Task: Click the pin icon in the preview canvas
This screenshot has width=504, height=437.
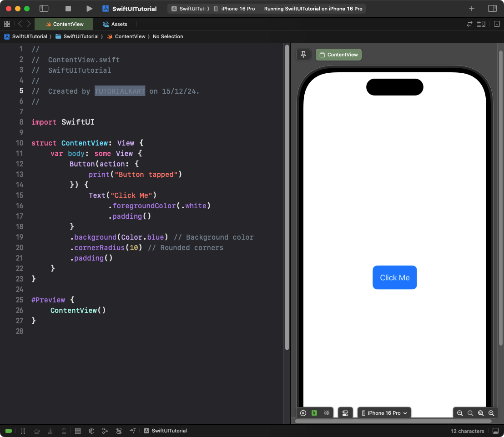Action: tap(303, 54)
